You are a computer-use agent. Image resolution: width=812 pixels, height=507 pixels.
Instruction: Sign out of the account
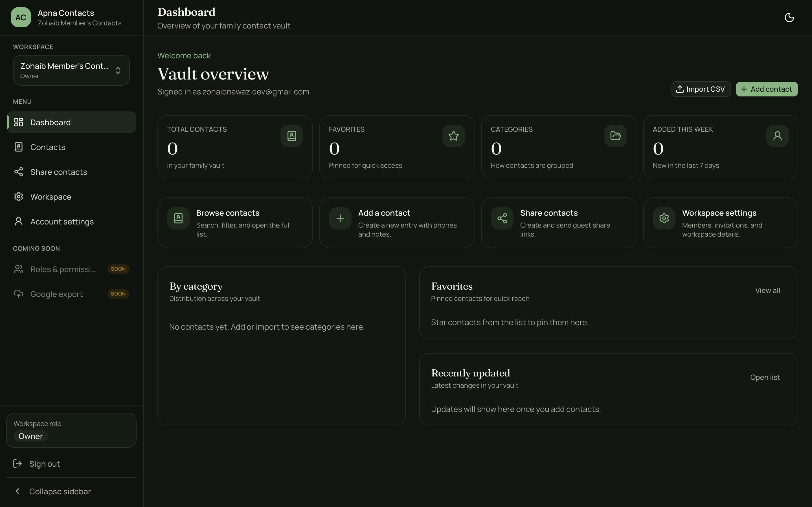pyautogui.click(x=71, y=464)
